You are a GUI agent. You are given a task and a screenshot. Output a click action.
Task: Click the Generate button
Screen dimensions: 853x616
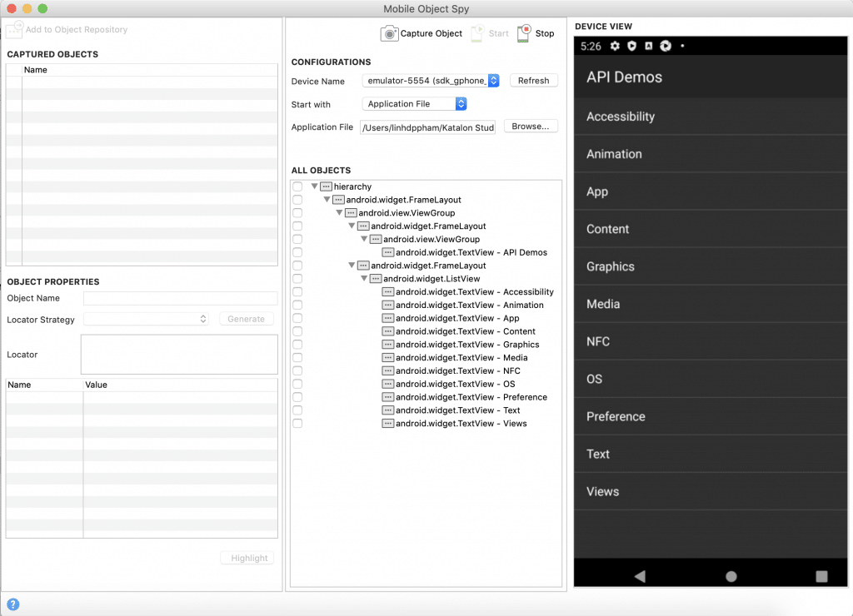247,319
